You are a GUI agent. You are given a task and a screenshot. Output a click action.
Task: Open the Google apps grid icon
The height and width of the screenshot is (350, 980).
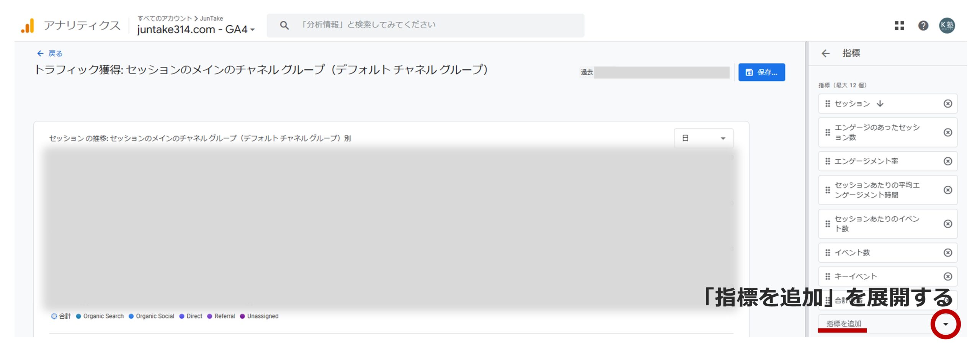pos(900,25)
